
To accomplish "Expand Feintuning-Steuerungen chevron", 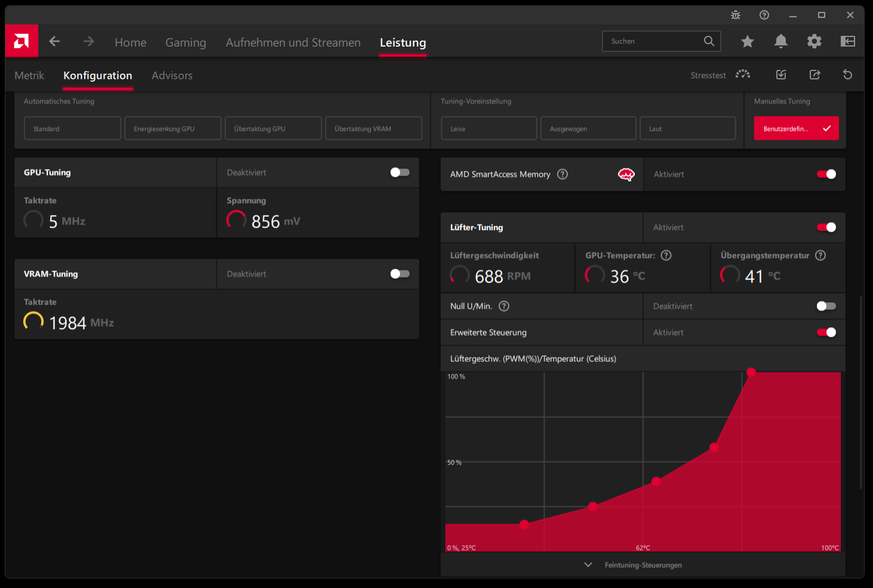I will click(x=588, y=565).
